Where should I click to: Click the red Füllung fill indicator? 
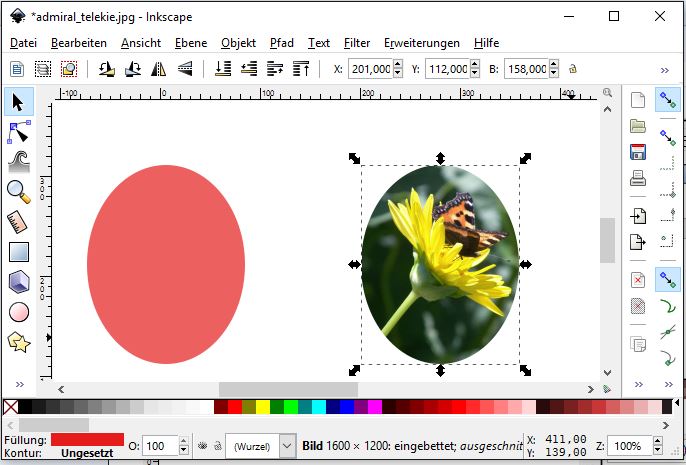(x=86, y=439)
